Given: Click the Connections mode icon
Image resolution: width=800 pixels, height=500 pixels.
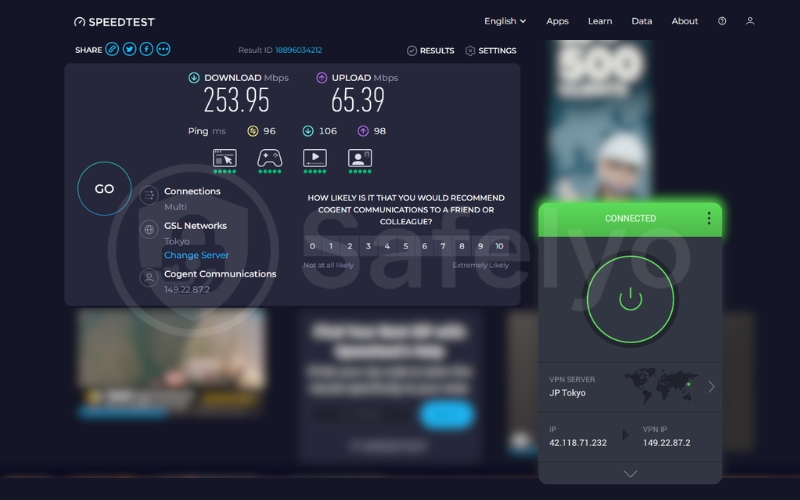Looking at the screenshot, I should click(x=149, y=195).
